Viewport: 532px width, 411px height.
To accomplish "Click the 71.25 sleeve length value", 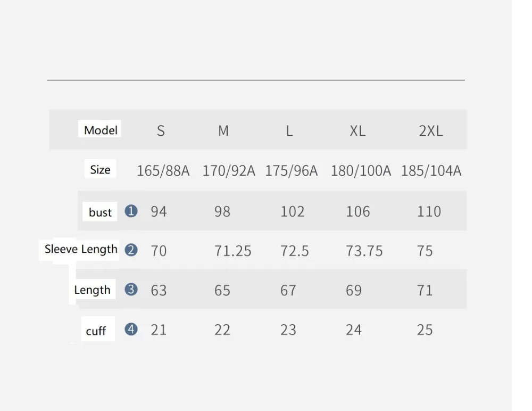I will point(233,251).
